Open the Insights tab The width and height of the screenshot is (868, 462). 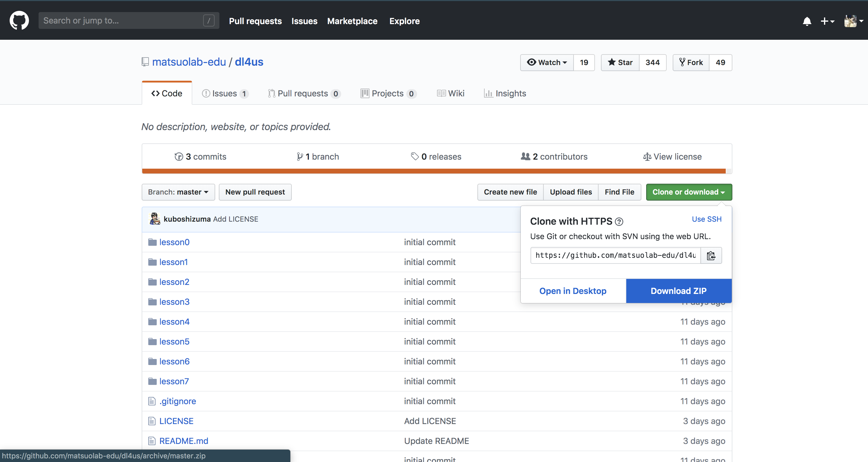pyautogui.click(x=505, y=93)
